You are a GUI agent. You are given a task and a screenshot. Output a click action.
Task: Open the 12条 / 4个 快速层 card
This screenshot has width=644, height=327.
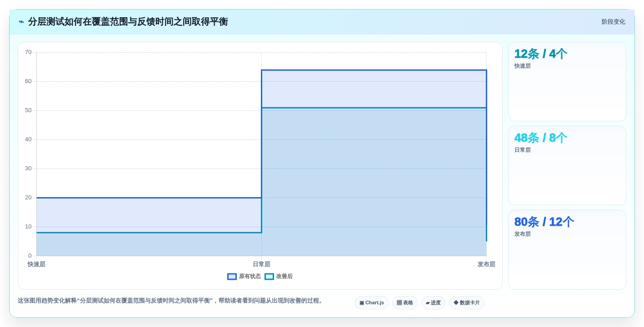point(567,82)
